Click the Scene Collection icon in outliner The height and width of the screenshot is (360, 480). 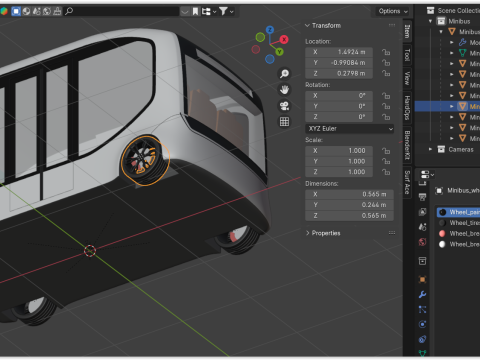pyautogui.click(x=431, y=11)
